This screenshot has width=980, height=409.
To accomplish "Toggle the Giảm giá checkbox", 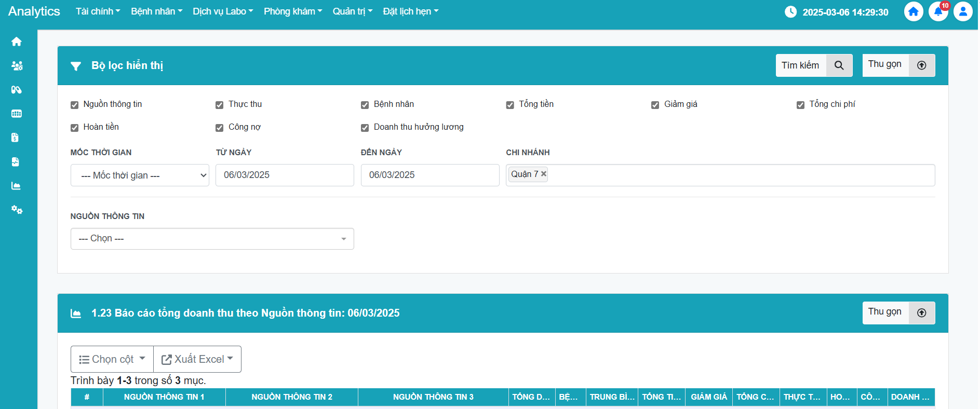I will pyautogui.click(x=655, y=105).
